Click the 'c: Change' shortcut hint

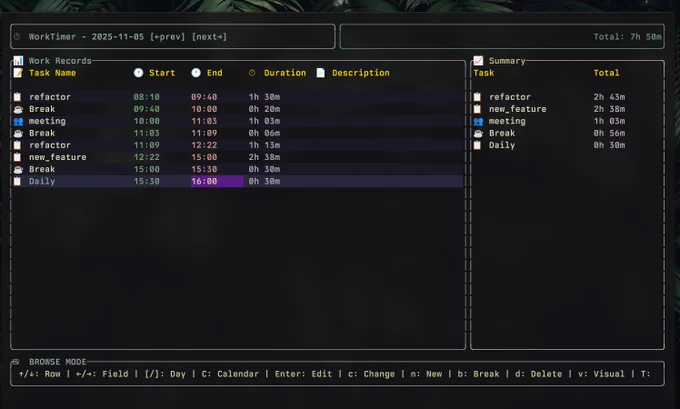tap(371, 374)
